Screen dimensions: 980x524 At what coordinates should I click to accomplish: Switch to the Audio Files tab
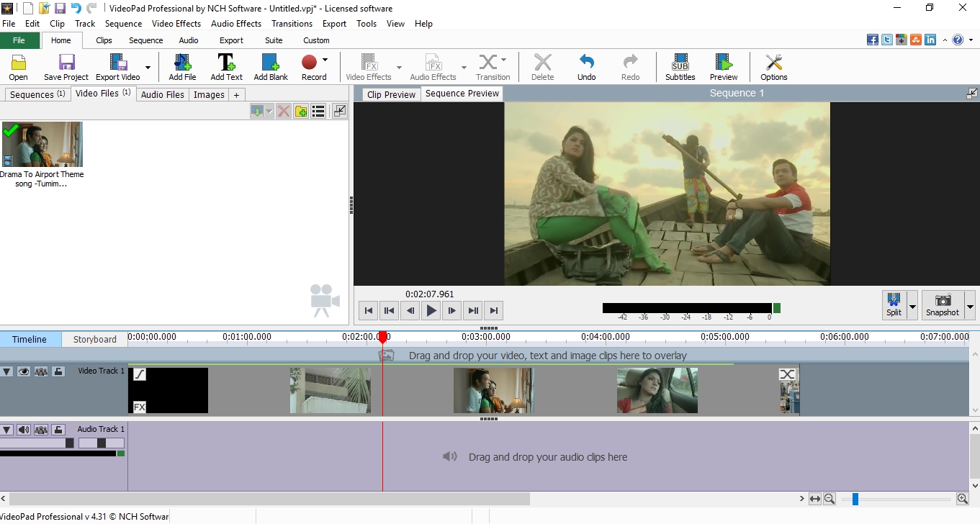pos(163,94)
